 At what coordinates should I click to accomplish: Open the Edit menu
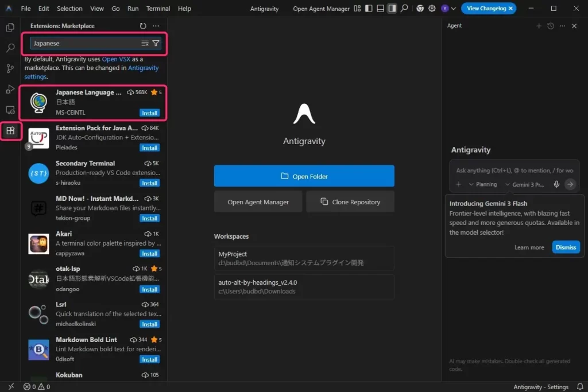[x=44, y=8]
